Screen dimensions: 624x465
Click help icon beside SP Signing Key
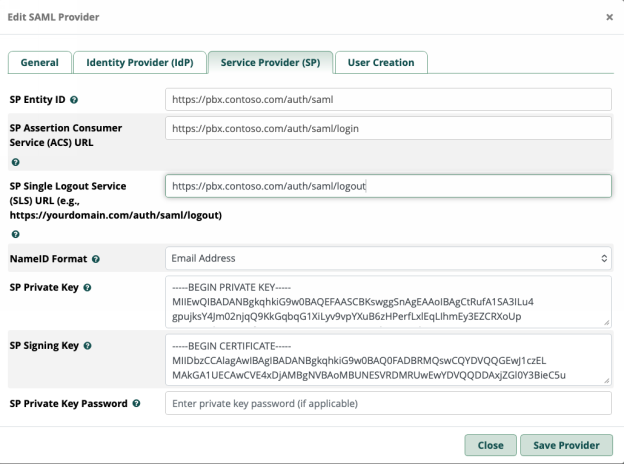tap(88, 346)
